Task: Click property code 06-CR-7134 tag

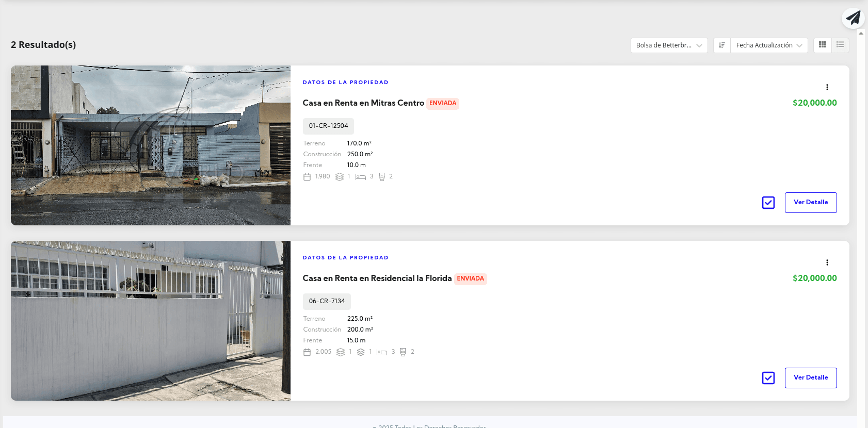Action: pyautogui.click(x=327, y=301)
